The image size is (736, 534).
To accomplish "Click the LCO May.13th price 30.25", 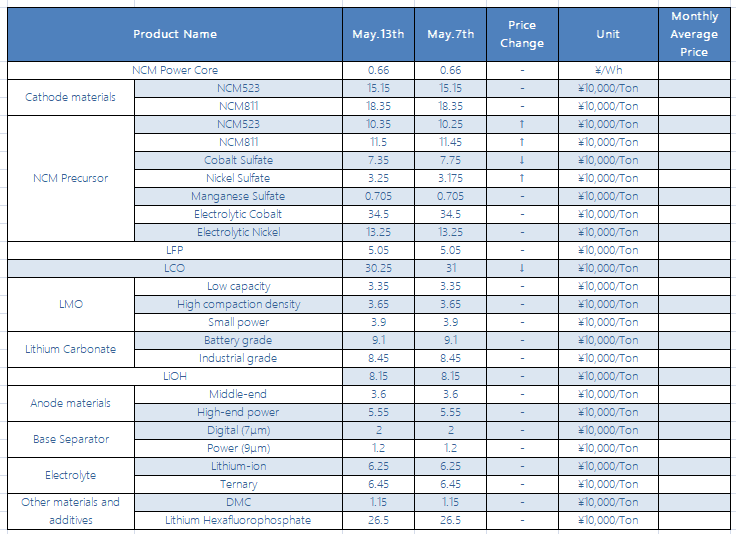I will coord(378,268).
